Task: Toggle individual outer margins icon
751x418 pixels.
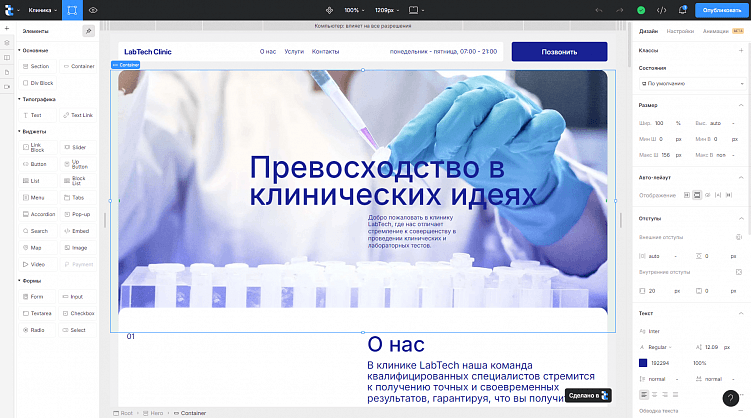Action: tap(739, 237)
